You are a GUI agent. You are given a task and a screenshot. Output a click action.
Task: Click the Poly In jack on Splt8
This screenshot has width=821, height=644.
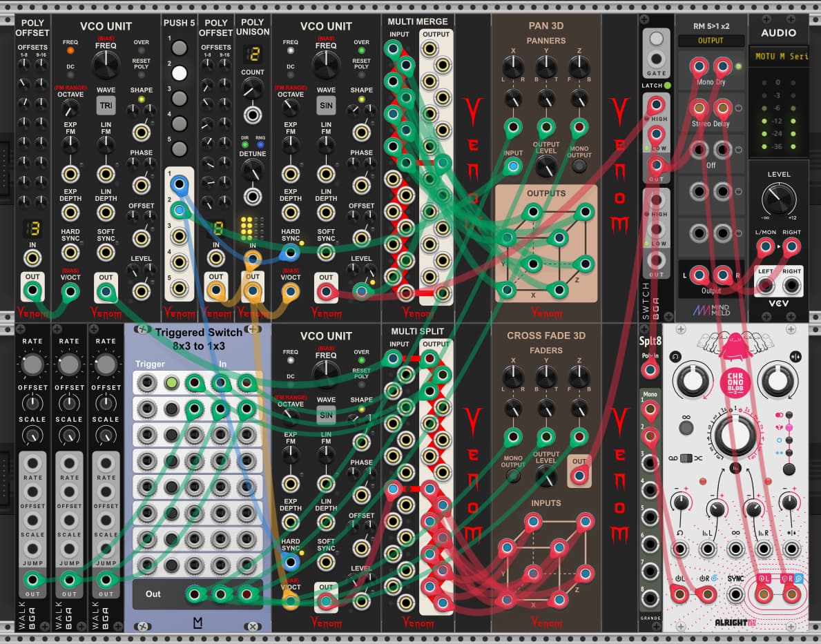coord(650,369)
